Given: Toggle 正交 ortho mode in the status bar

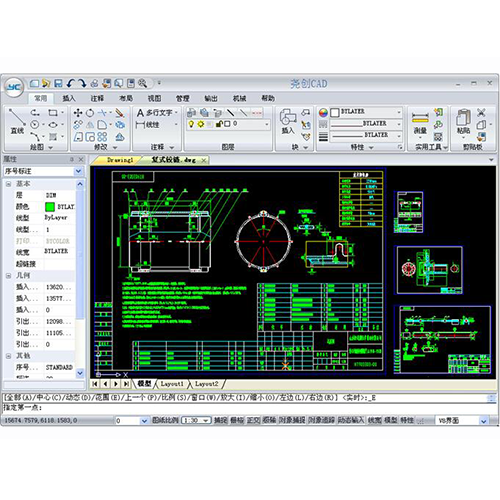Looking at the screenshot, I should pyautogui.click(x=253, y=420).
